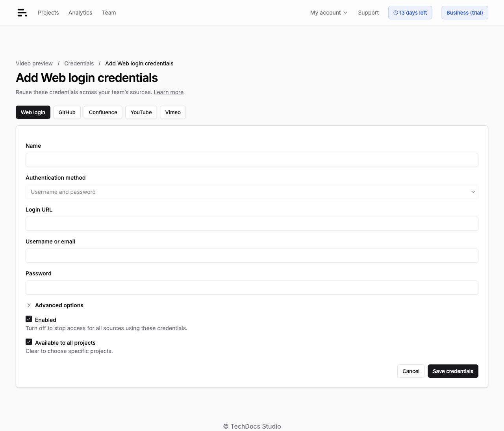Click the clock icon in 13 days left badge
The image size is (504, 431).
point(396,13)
